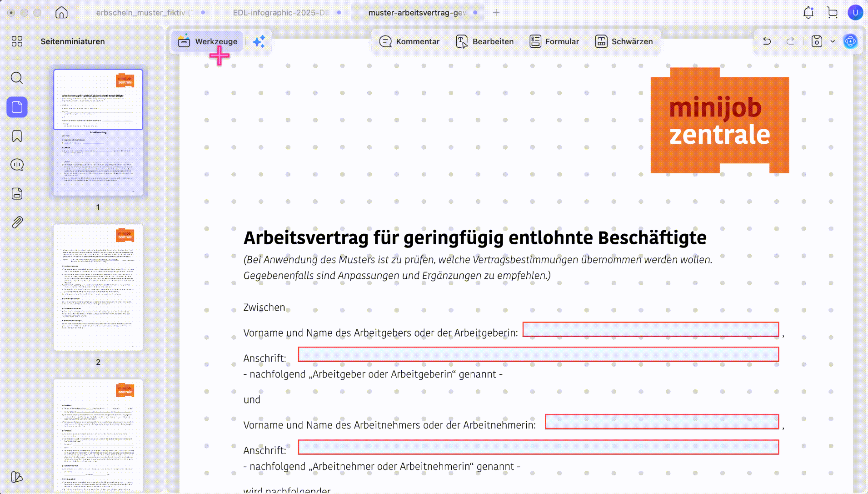
Task: Switch to Schwärzen mode
Action: (x=624, y=41)
